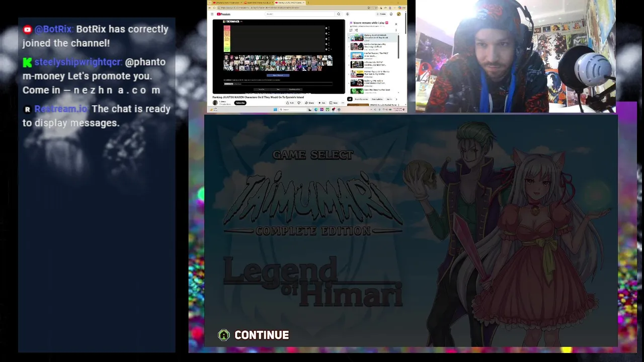Reload the browser page

(214, 8)
